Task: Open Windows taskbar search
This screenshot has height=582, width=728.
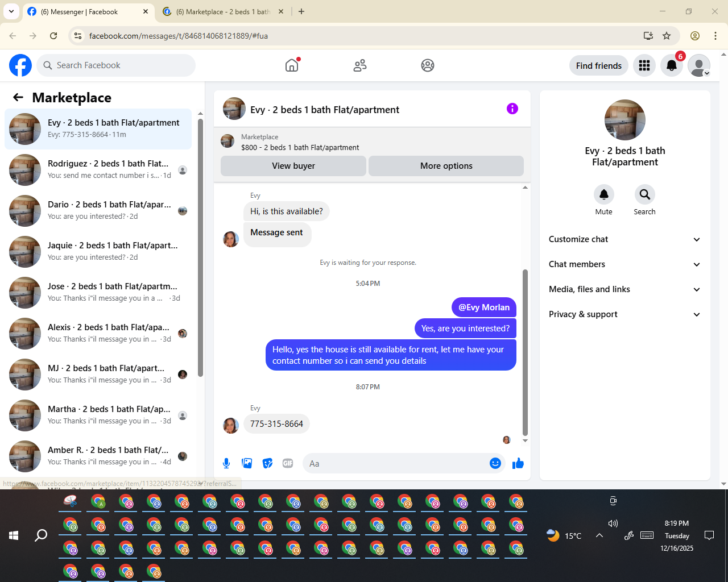Action: click(x=41, y=535)
